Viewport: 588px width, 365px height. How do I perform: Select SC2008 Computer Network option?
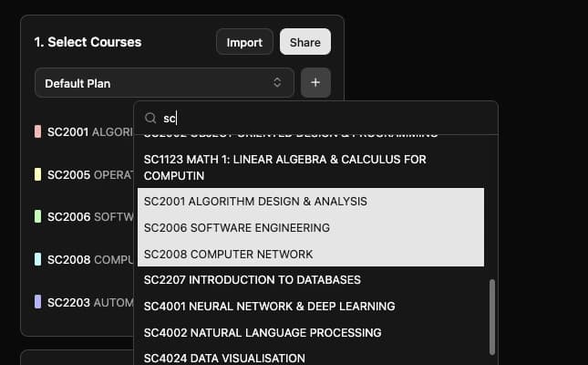coord(311,254)
